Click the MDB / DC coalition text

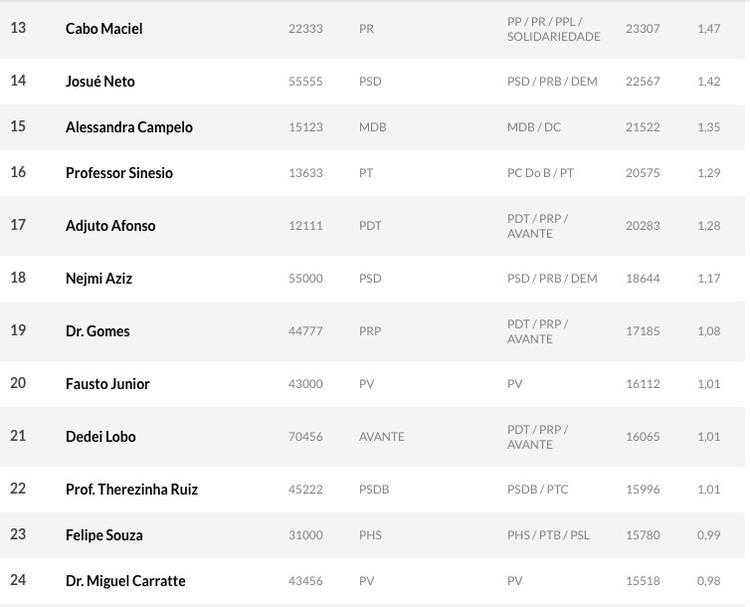[x=534, y=127]
